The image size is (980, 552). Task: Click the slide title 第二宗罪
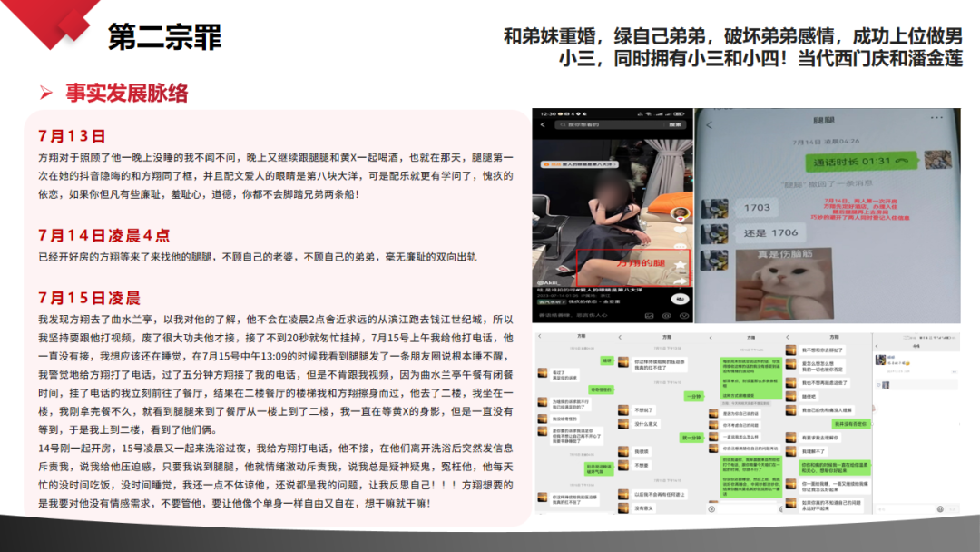164,37
